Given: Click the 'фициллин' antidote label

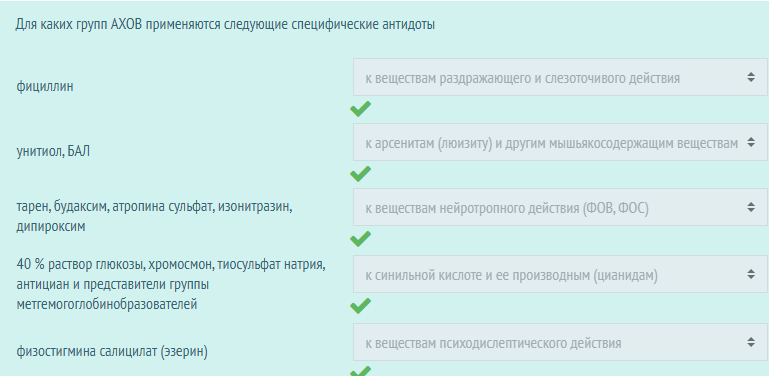Looking at the screenshot, I should pos(45,86).
